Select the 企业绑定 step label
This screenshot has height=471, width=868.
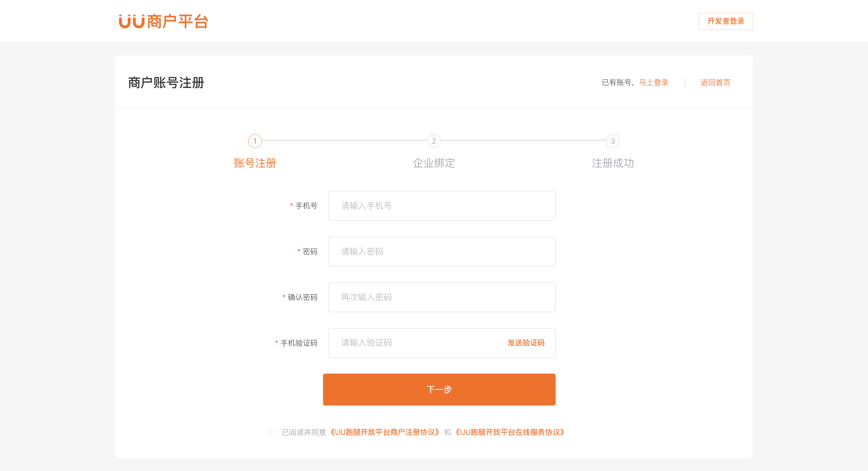pos(434,163)
